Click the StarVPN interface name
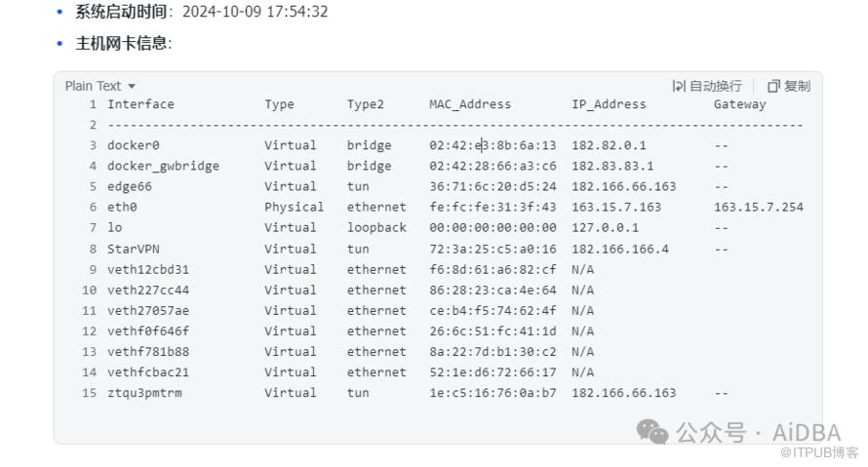Image resolution: width=868 pixels, height=467 pixels. pyautogui.click(x=134, y=249)
